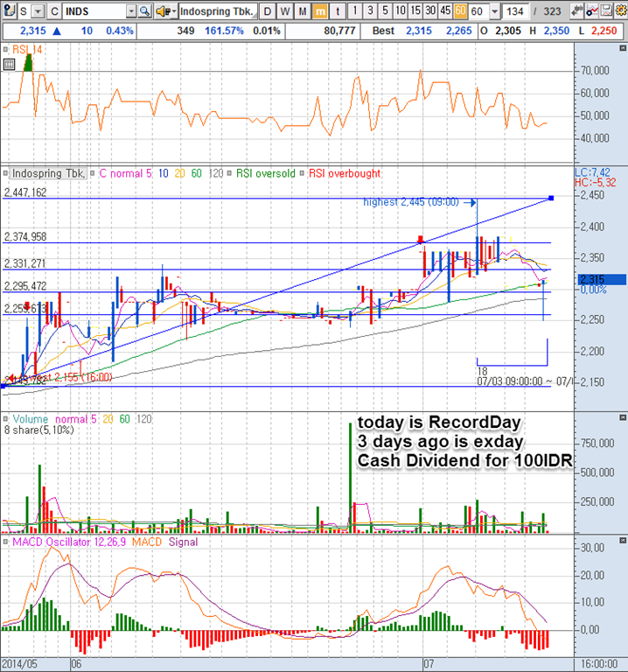Open the S market type dropdown

pyautogui.click(x=38, y=11)
